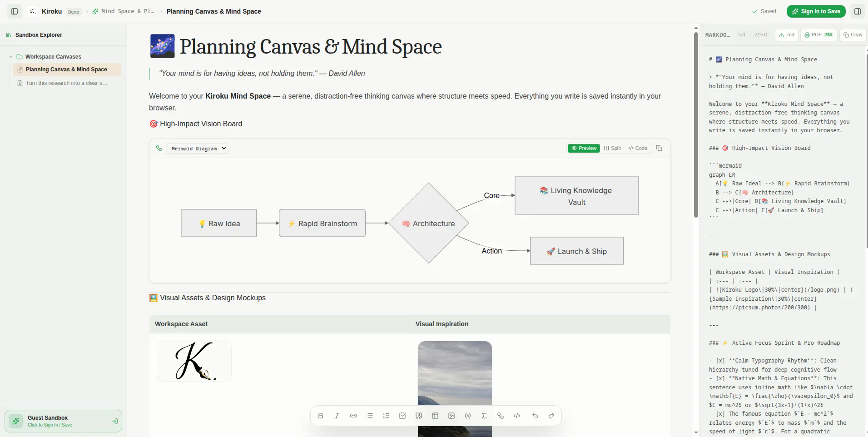The image size is (868, 437).
Task: Switch the diagram block to Code mode
Action: point(638,148)
